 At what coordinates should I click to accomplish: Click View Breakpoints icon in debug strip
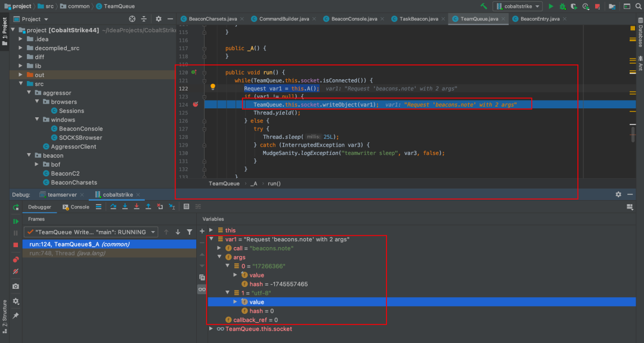click(x=16, y=260)
